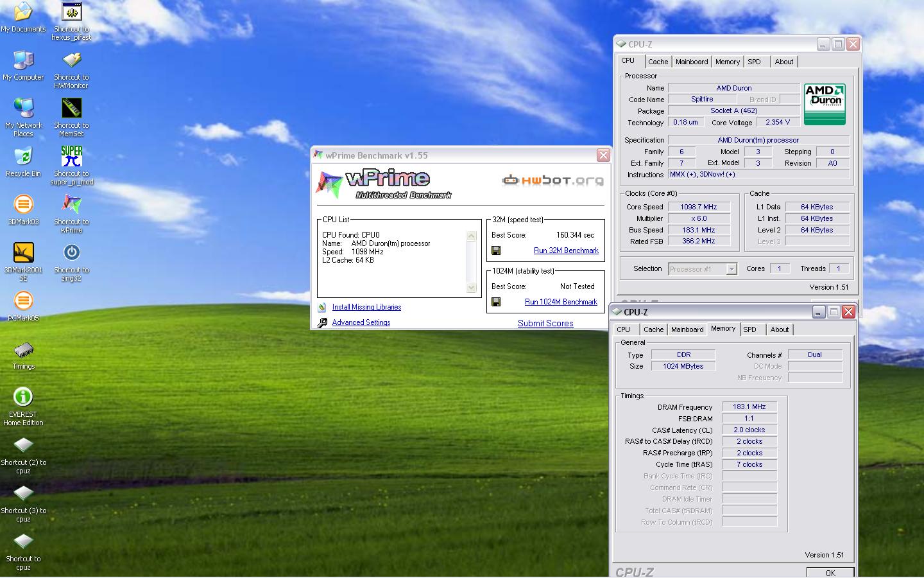Select the Timings desktop icon

[x=23, y=355]
